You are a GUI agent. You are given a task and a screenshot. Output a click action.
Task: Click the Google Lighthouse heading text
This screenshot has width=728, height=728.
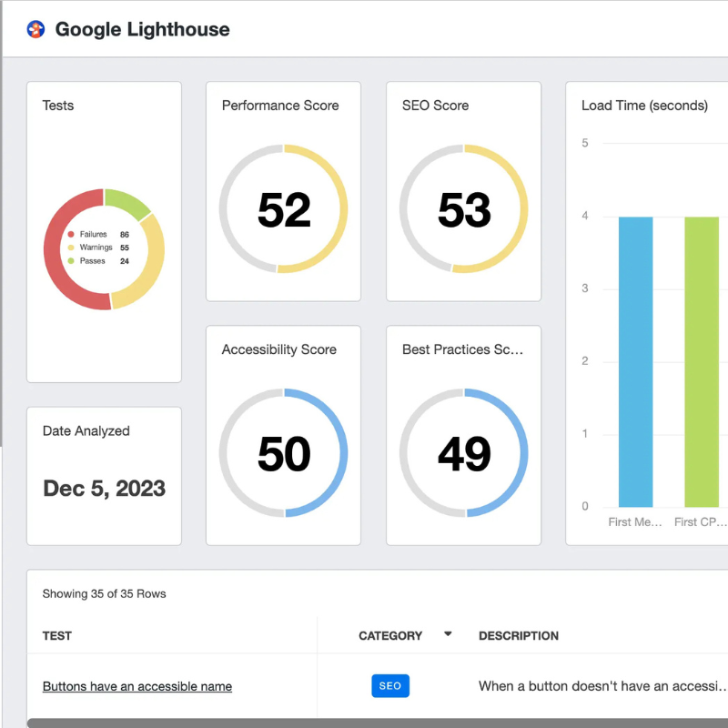click(x=142, y=29)
